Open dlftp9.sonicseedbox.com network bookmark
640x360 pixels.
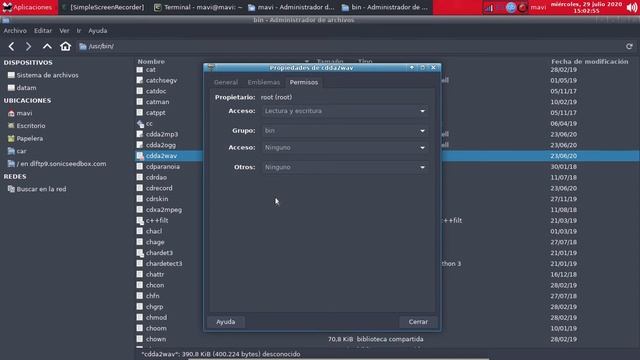(x=57, y=164)
